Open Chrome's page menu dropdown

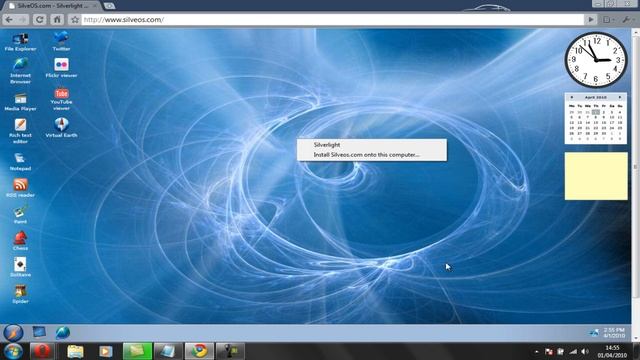609,20
